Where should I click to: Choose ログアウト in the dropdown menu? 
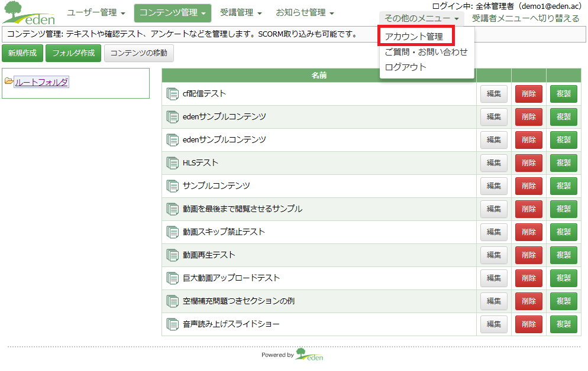pyautogui.click(x=405, y=67)
